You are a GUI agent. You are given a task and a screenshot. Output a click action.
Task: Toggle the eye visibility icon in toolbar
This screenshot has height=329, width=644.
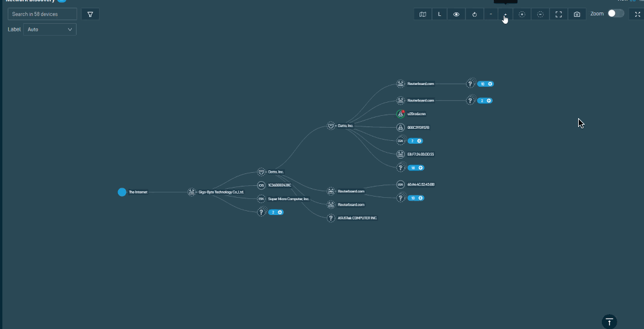pyautogui.click(x=456, y=14)
